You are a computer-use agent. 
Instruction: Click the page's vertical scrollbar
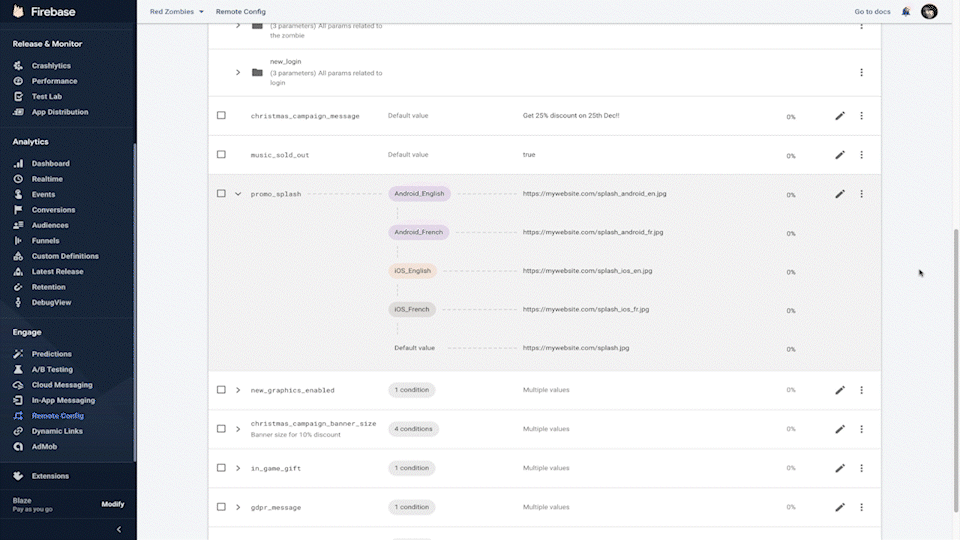pos(955,300)
